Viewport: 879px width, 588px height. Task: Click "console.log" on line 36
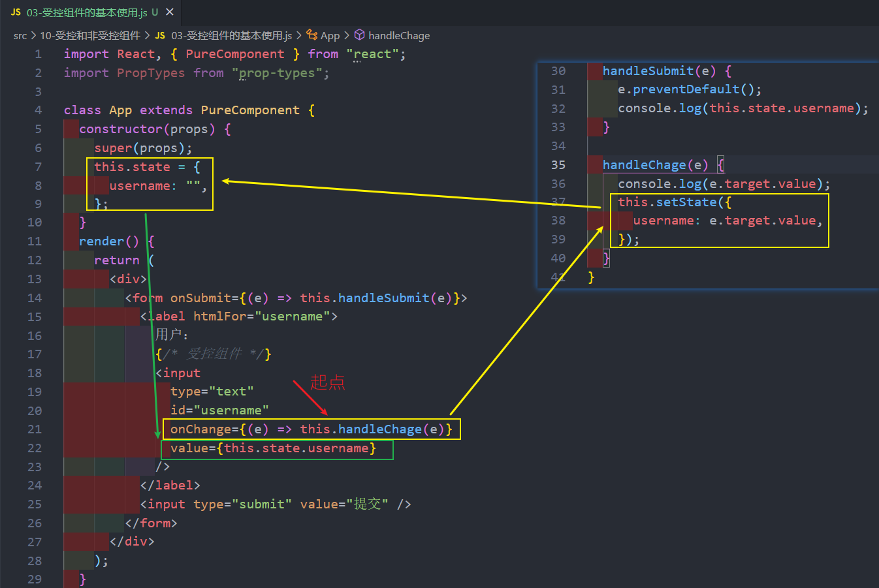(x=660, y=184)
